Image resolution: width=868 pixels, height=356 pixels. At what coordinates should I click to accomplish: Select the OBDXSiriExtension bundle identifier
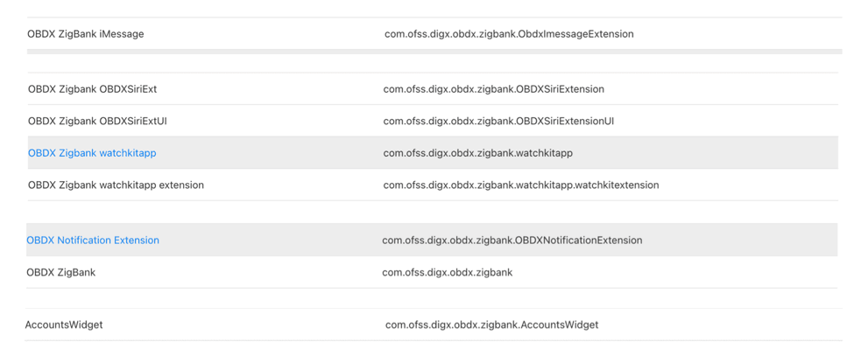point(493,89)
